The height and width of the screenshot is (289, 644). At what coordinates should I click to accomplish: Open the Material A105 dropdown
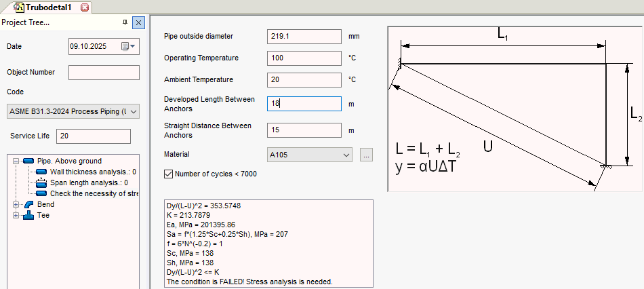click(x=347, y=155)
